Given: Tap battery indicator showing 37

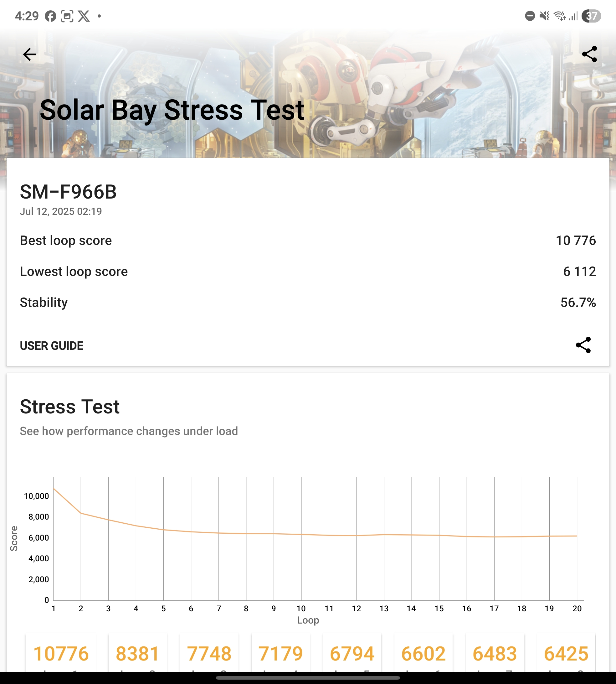Looking at the screenshot, I should click(591, 16).
